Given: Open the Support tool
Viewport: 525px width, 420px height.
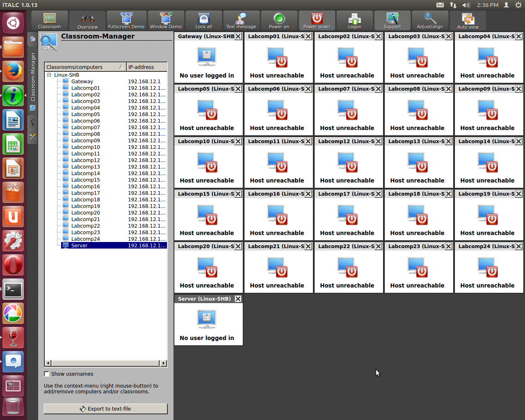Looking at the screenshot, I should click(x=392, y=21).
